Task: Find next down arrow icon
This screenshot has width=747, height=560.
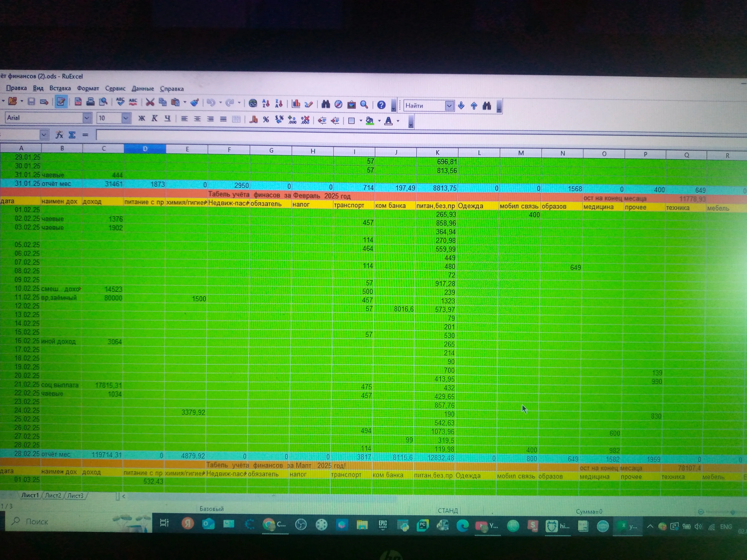Action: (461, 106)
